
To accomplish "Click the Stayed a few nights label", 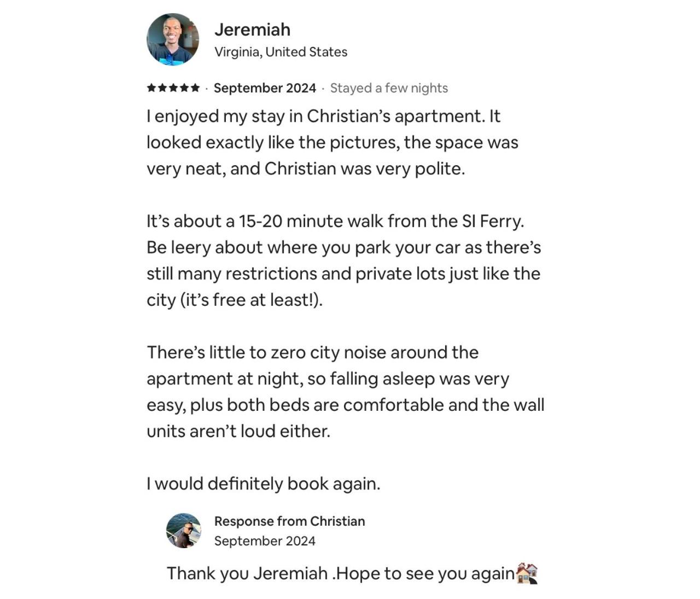I will (x=389, y=88).
